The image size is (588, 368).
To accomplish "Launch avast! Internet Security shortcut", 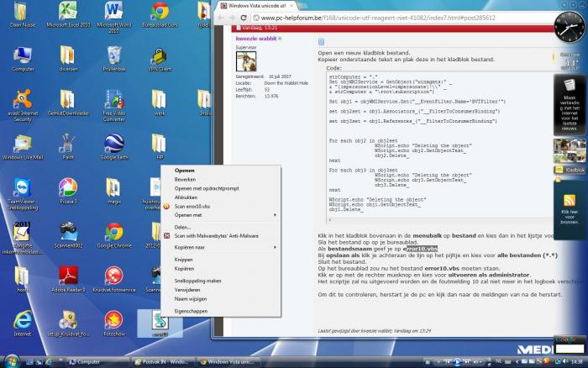I will [23, 105].
